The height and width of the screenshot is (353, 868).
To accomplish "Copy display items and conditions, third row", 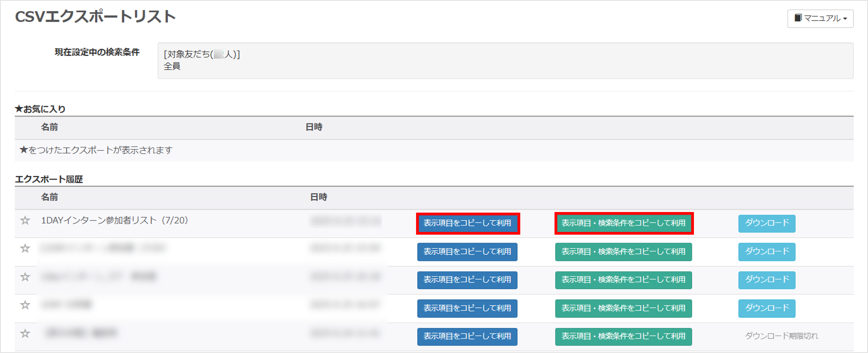I will (x=623, y=280).
